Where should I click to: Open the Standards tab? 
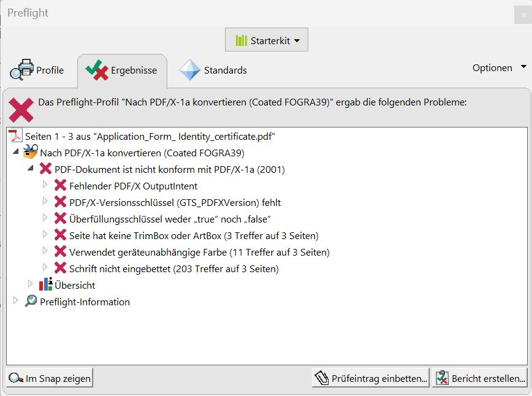[x=213, y=70]
